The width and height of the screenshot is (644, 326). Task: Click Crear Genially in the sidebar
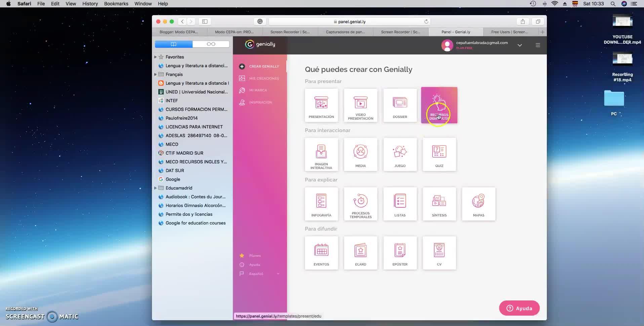coord(260,67)
